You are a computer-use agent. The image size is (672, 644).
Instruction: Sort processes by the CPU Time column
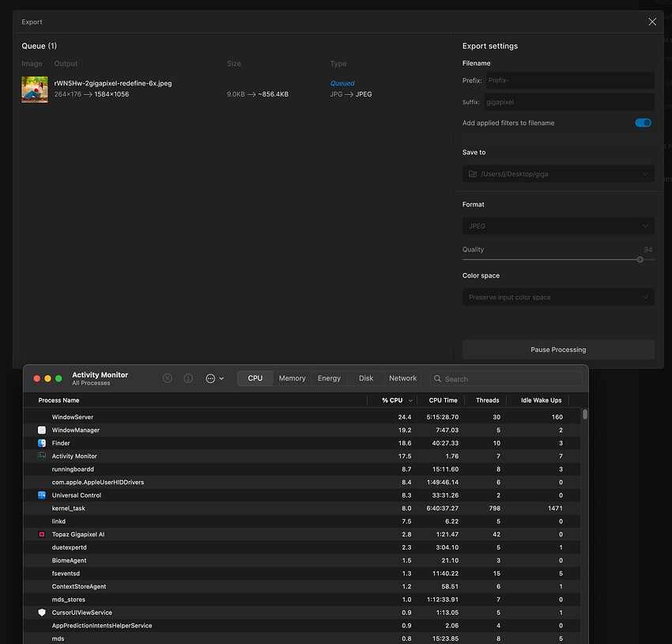pos(443,400)
